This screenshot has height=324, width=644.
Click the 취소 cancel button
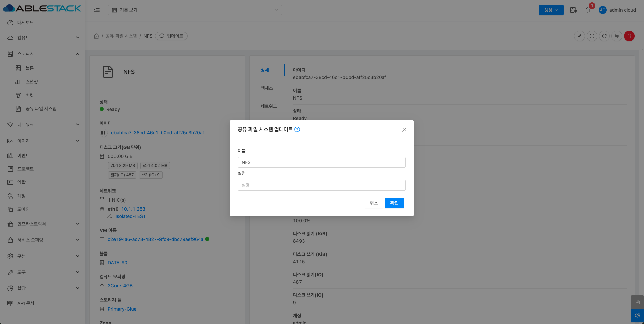374,203
